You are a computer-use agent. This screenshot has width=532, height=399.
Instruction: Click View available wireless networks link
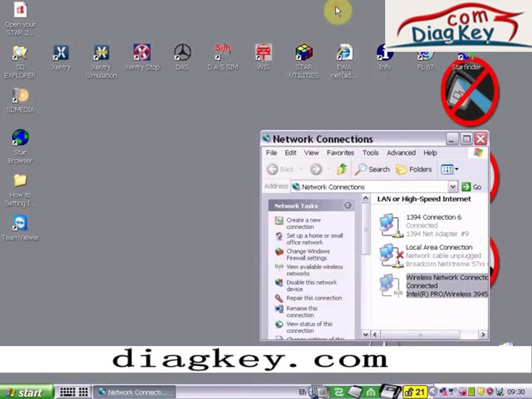point(315,270)
